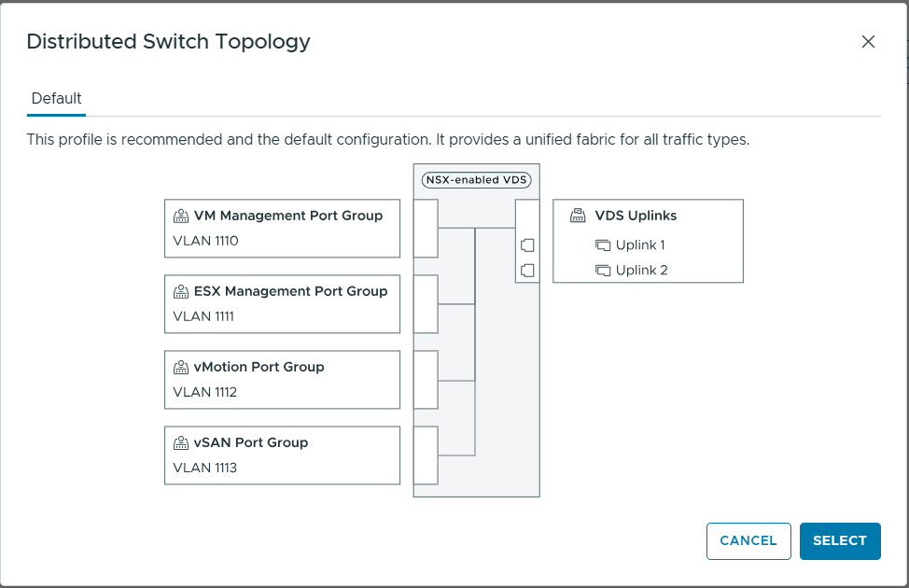Screen dimensions: 909x588
Task: Click the vSAN Port Group icon
Action: point(181,442)
